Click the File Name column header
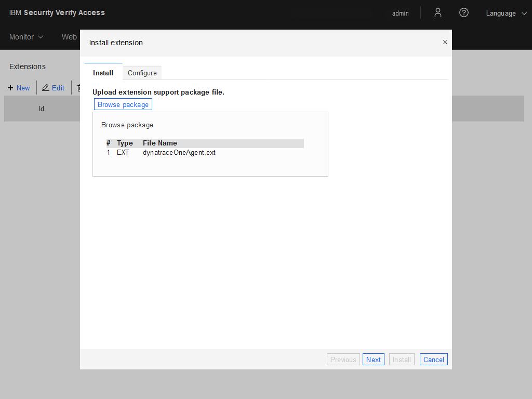This screenshot has width=532, height=399. coord(160,143)
